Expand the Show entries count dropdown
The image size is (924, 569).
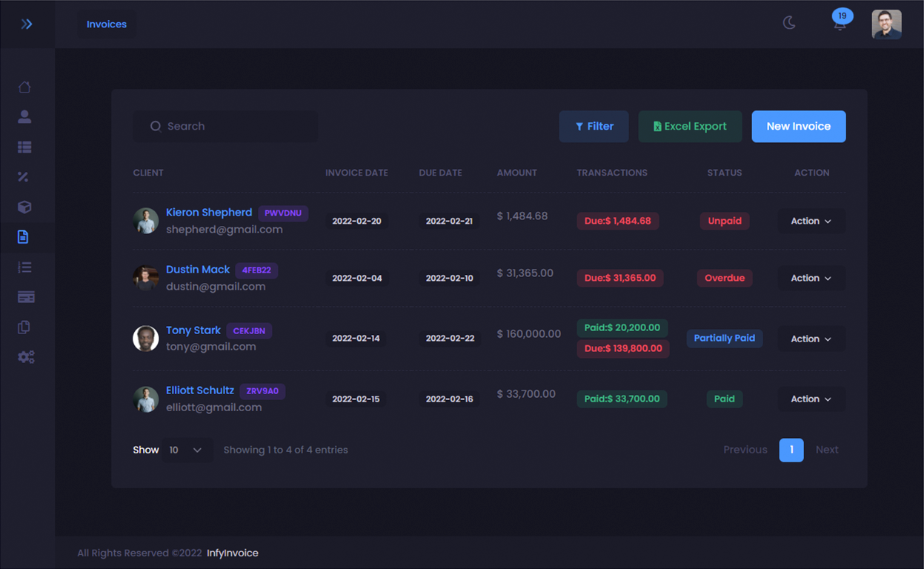(187, 450)
